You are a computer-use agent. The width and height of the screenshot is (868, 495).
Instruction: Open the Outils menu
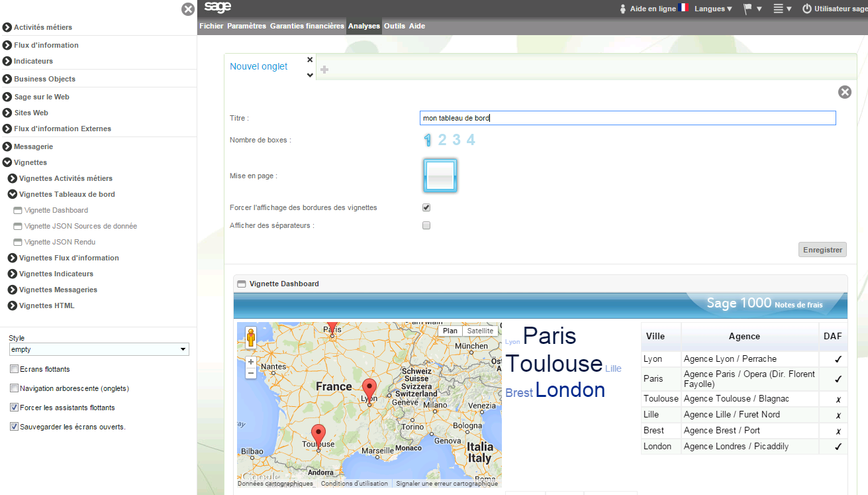click(395, 26)
